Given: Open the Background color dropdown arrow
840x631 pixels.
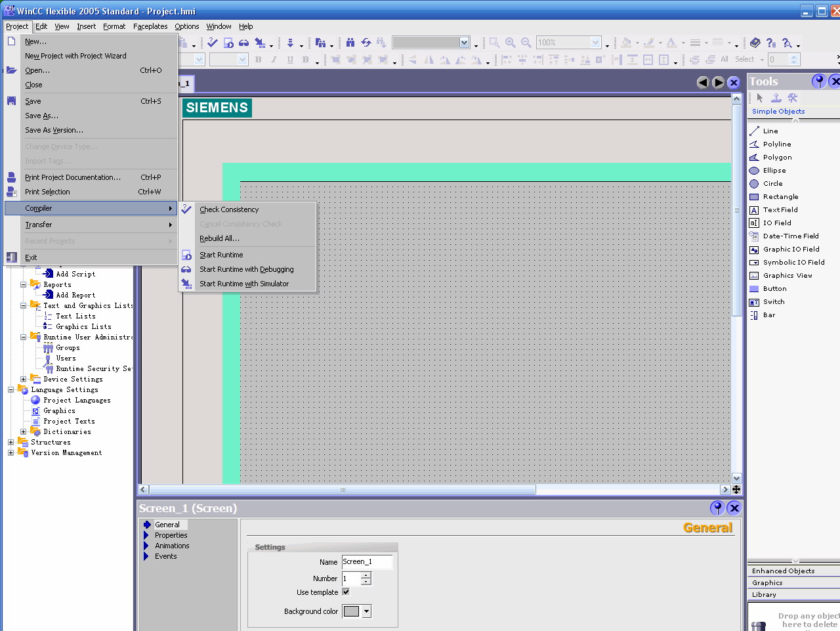Looking at the screenshot, I should (366, 611).
